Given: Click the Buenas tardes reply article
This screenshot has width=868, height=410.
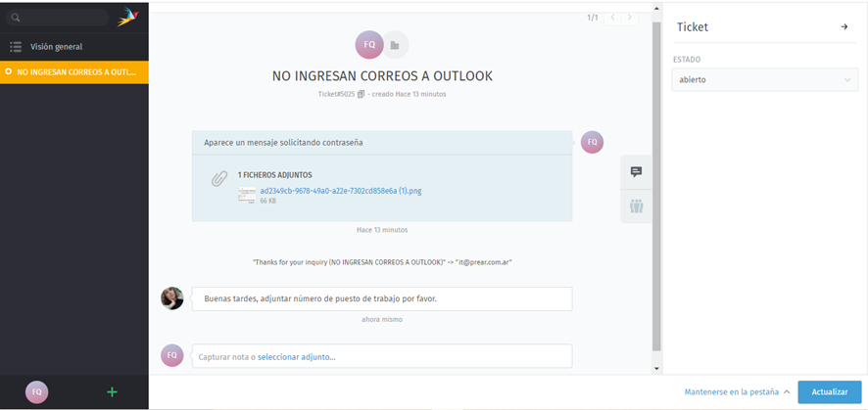Looking at the screenshot, I should click(x=382, y=298).
